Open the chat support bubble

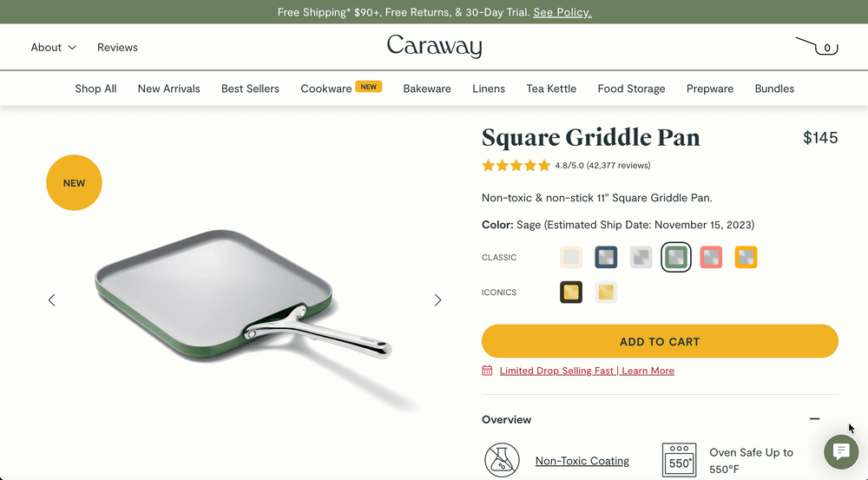841,451
